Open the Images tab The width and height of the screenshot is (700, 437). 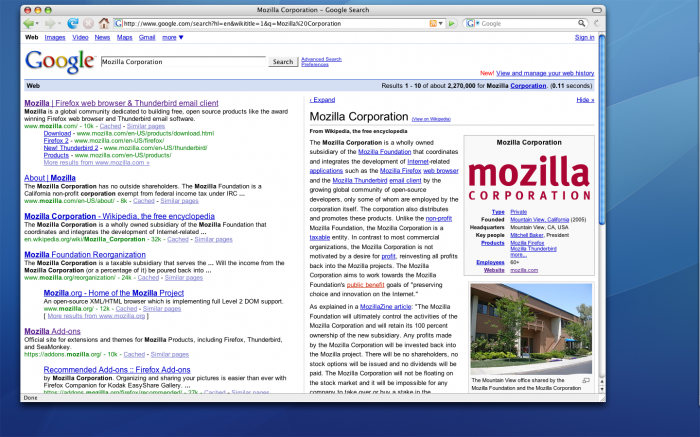tap(55, 37)
